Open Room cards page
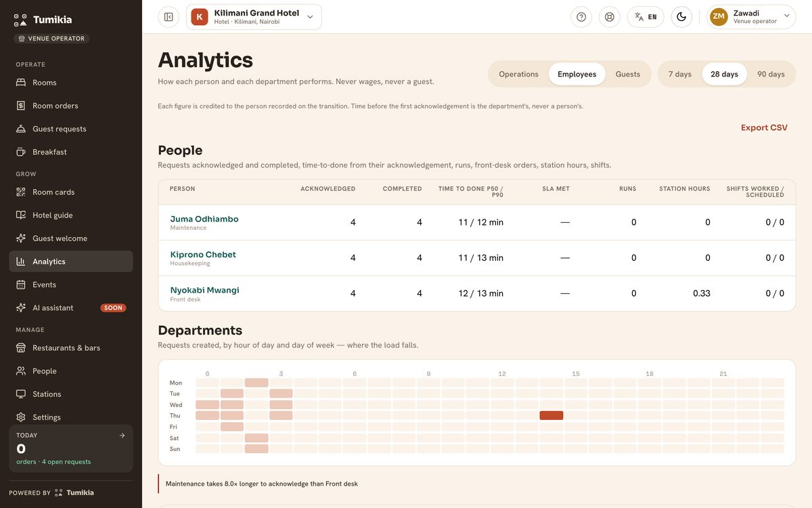This screenshot has width=812, height=508. click(71, 192)
